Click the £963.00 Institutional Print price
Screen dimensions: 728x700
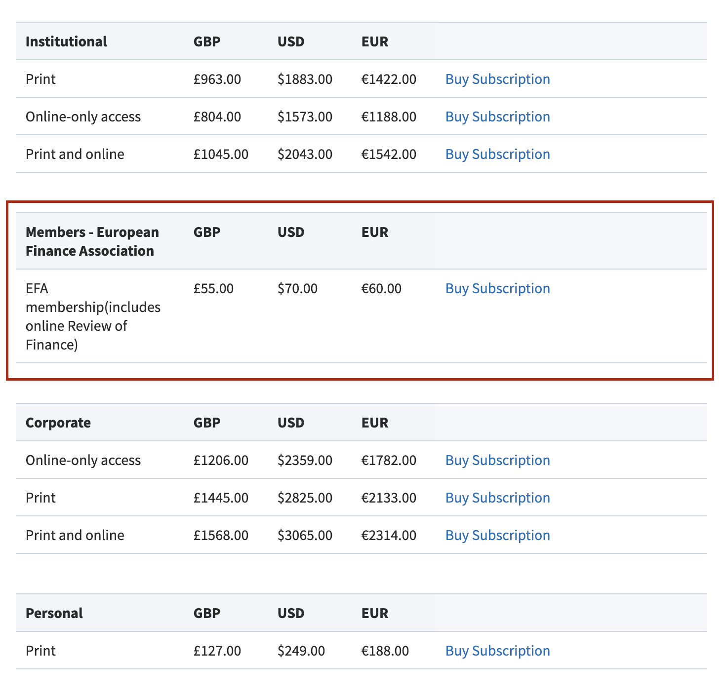(217, 79)
